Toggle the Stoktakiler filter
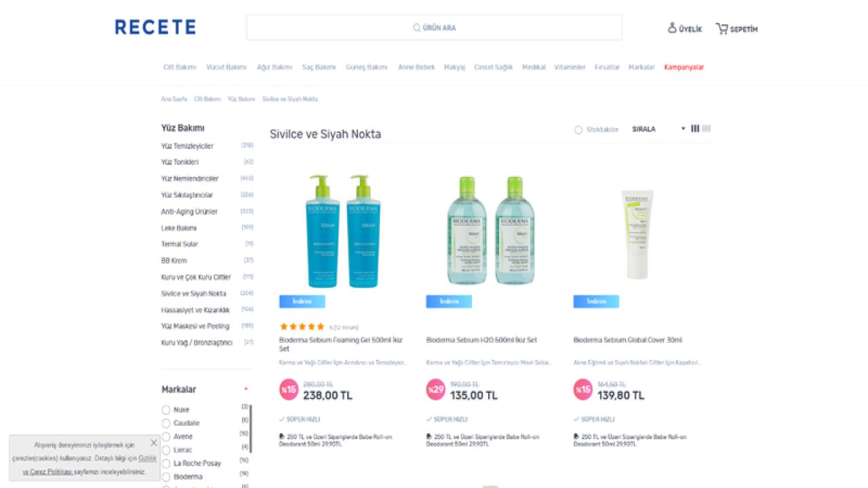The height and width of the screenshot is (488, 868). pos(578,129)
